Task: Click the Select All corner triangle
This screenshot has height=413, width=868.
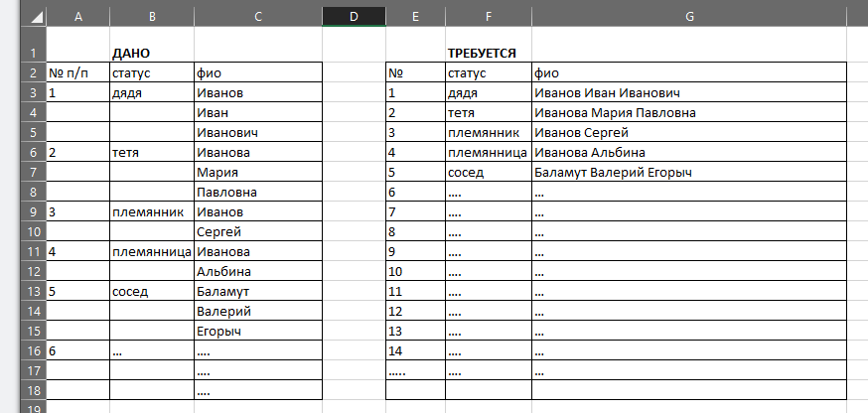Action: pos(33,17)
